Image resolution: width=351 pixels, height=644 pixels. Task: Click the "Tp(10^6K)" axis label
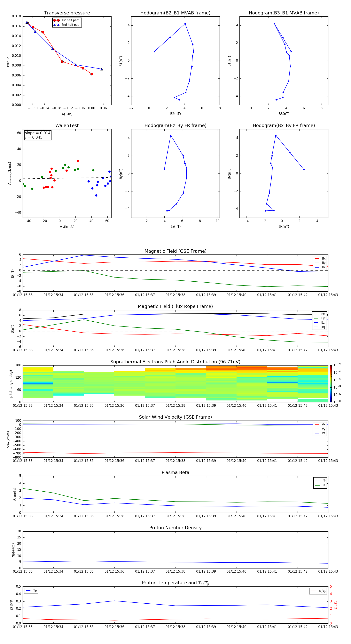tap(11, 605)
